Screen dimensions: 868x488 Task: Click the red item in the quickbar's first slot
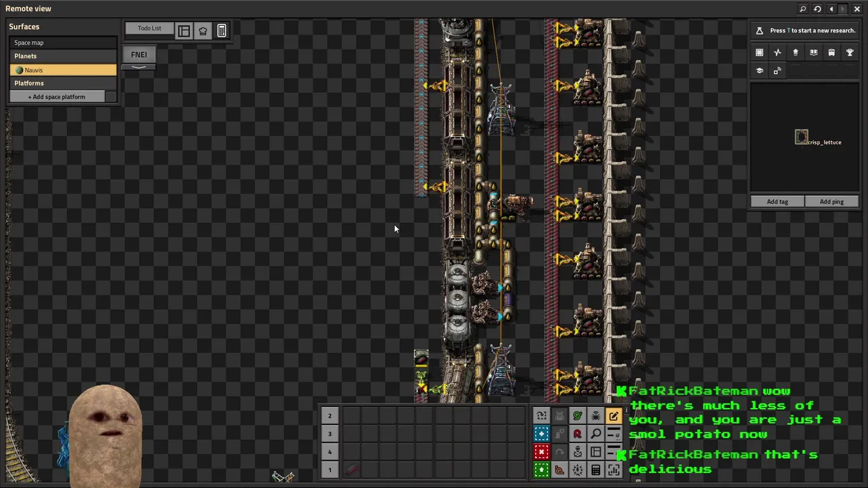pos(351,470)
